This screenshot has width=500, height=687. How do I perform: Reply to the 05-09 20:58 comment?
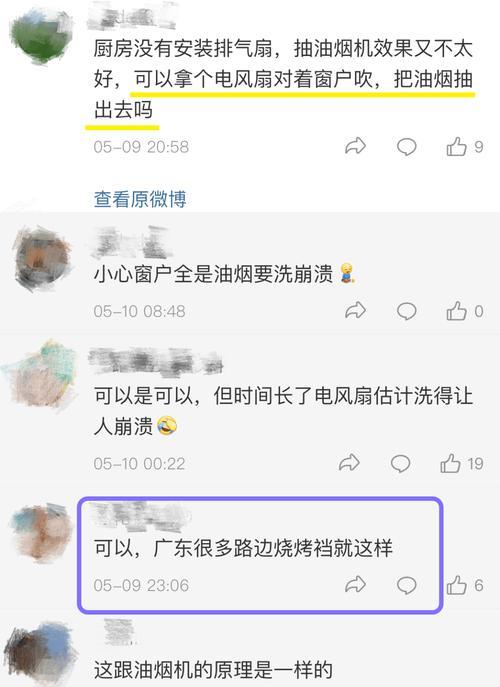tap(406, 147)
